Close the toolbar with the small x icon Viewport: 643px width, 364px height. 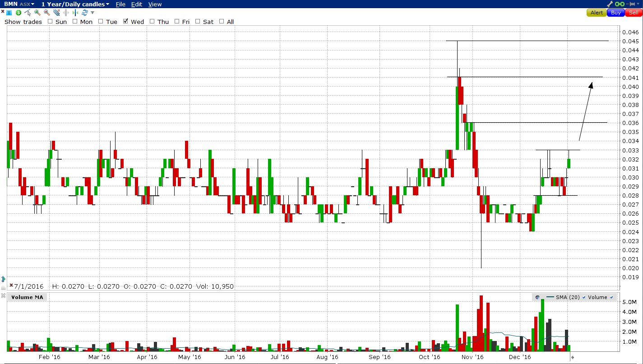[x=3, y=11]
